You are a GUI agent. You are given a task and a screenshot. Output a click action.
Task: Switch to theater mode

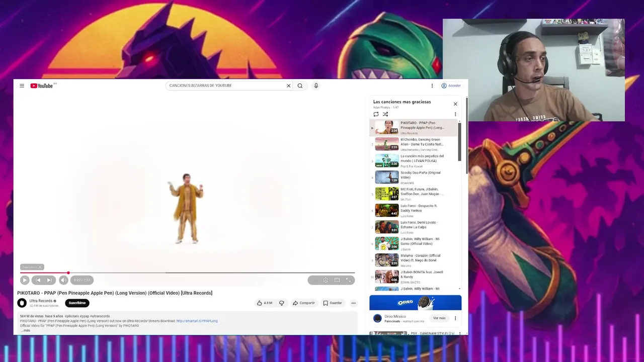[337, 280]
